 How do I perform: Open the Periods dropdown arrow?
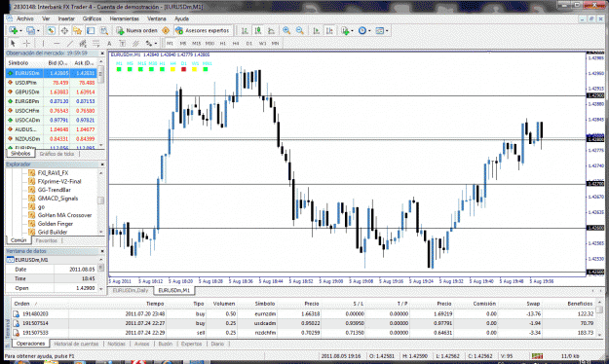click(369, 30)
